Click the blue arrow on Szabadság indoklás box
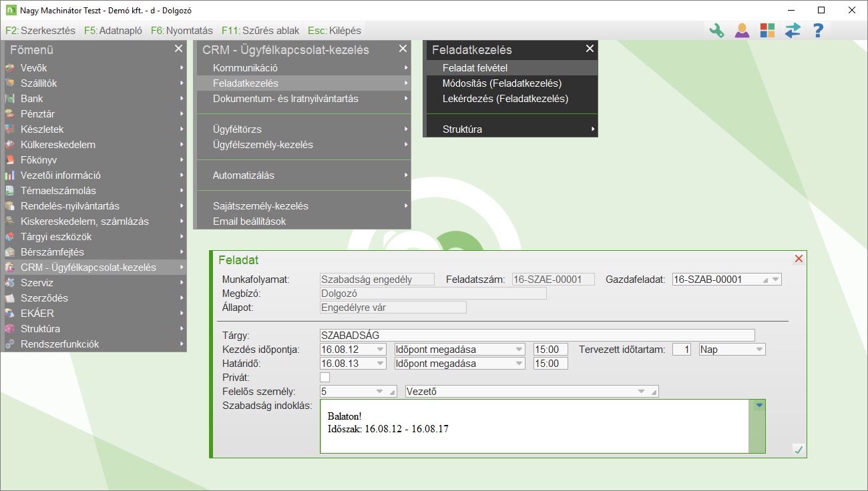The height and width of the screenshot is (491, 868). tap(758, 405)
